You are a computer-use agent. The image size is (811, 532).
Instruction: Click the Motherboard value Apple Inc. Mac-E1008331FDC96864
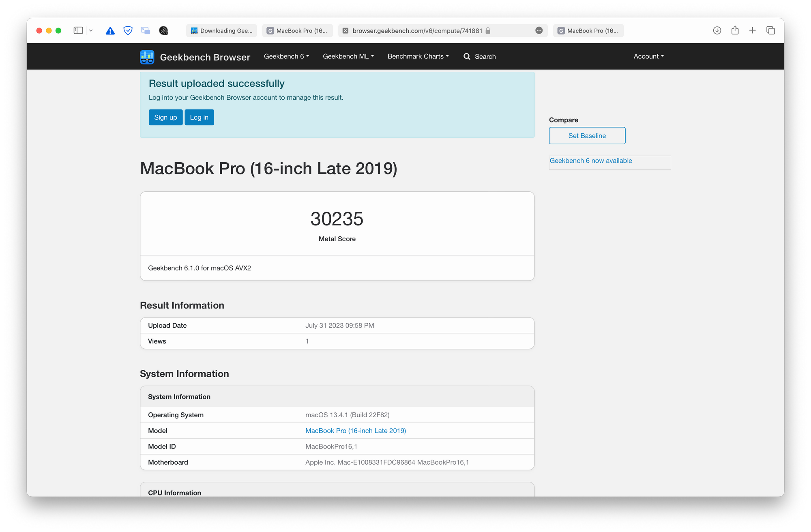(x=387, y=462)
